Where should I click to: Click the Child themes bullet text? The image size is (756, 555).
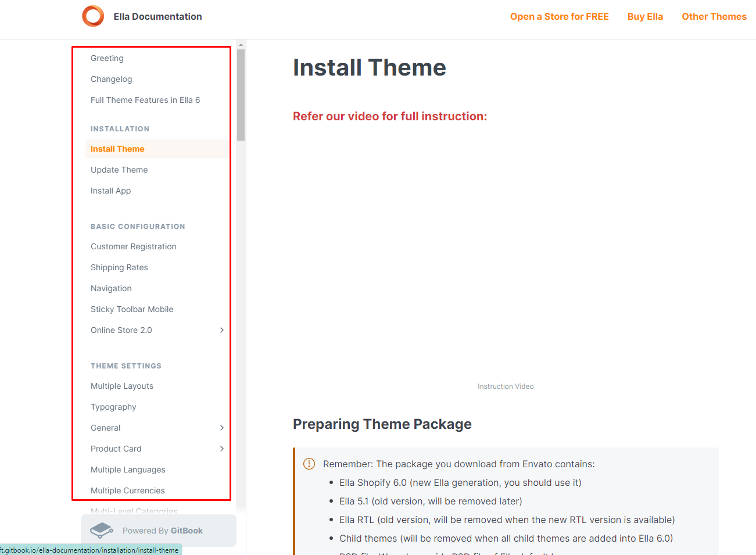506,538
